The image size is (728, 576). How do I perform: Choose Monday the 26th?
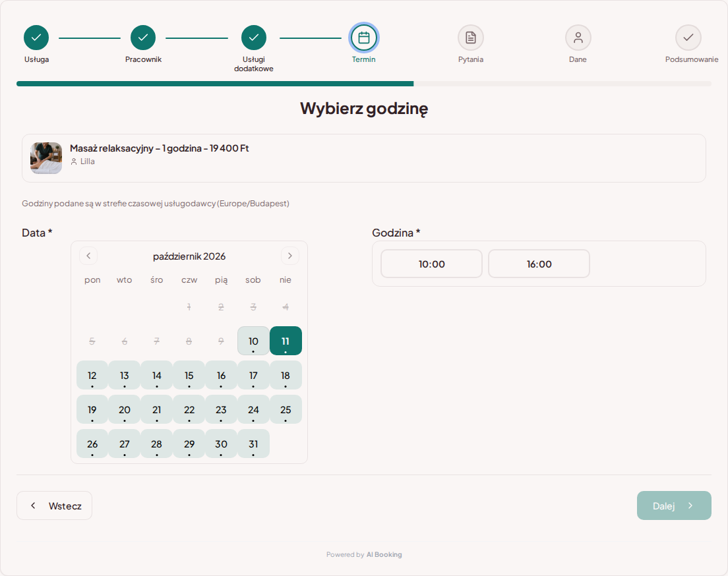click(x=92, y=444)
